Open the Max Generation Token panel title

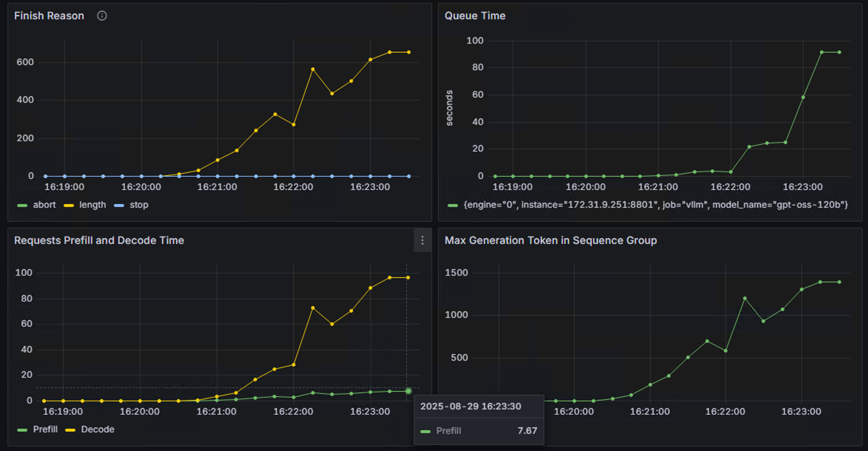coord(550,241)
